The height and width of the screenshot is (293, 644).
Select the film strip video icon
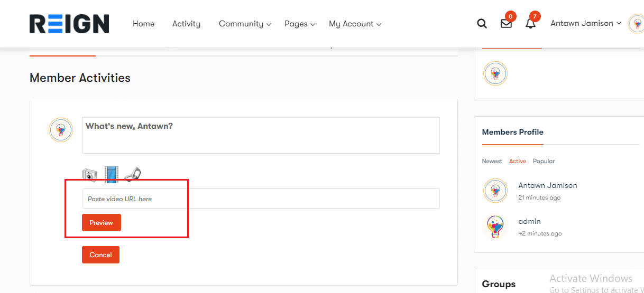(111, 174)
